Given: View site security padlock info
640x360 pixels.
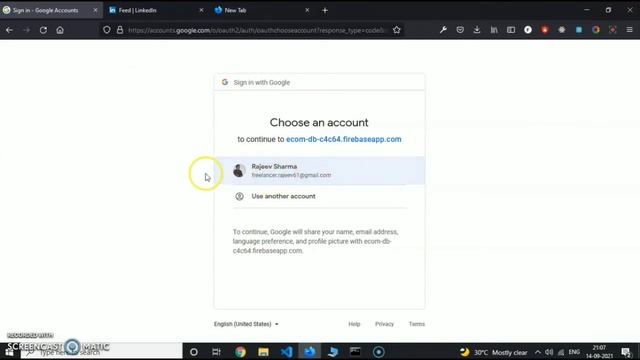Looking at the screenshot, I should click(120, 30).
